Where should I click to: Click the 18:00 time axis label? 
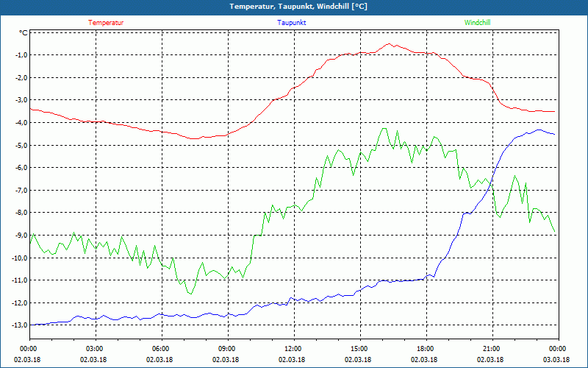425,349
